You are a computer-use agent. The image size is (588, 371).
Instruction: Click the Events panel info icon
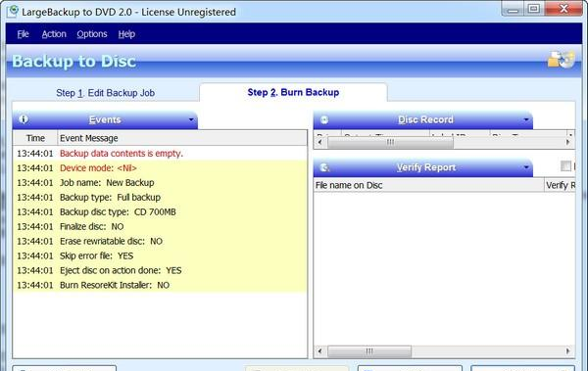tap(24, 119)
